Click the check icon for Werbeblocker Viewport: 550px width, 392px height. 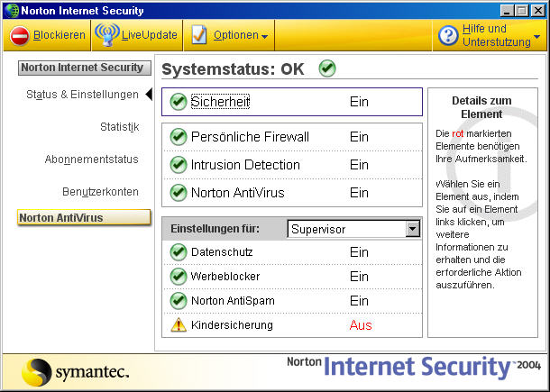[x=179, y=277]
